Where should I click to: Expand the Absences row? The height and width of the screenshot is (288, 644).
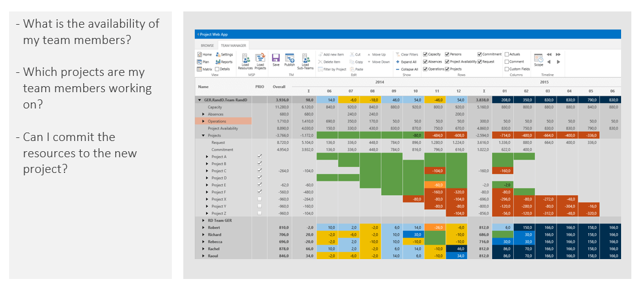tap(204, 114)
